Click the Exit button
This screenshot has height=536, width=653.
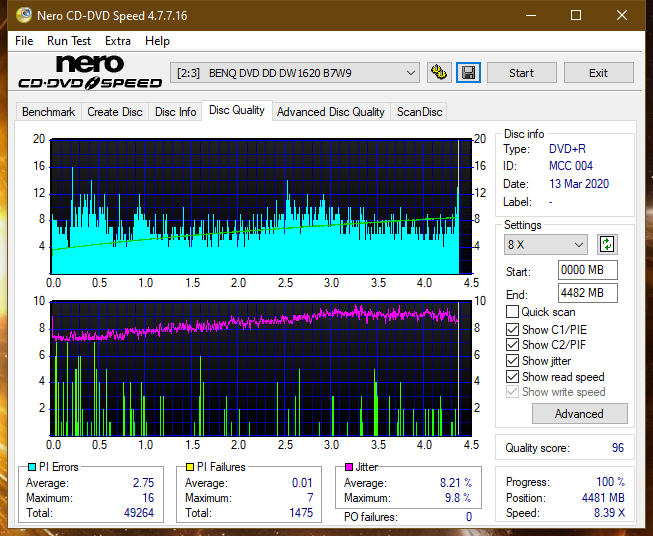598,73
